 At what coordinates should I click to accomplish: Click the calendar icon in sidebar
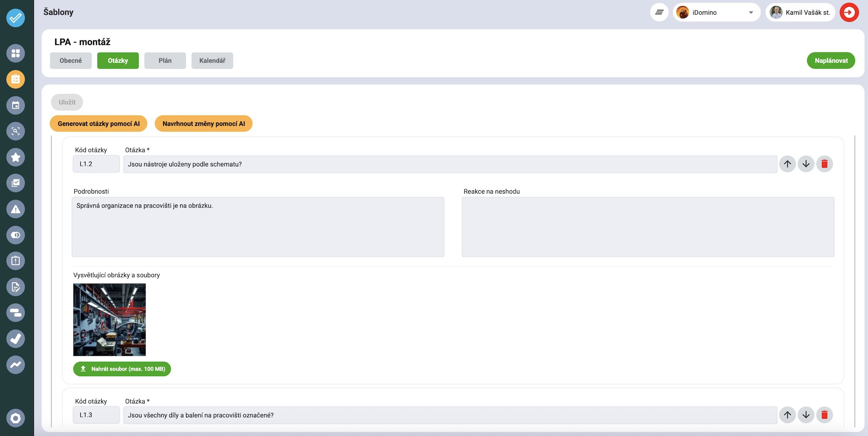pyautogui.click(x=16, y=106)
